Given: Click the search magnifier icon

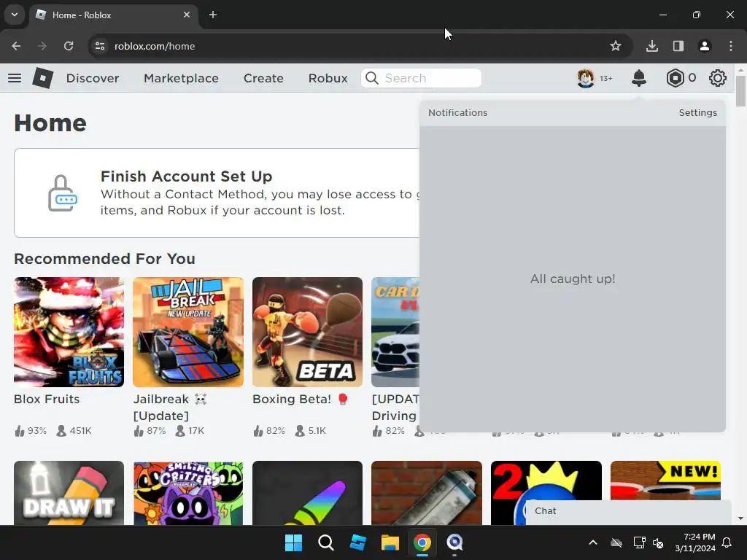Looking at the screenshot, I should 372,78.
